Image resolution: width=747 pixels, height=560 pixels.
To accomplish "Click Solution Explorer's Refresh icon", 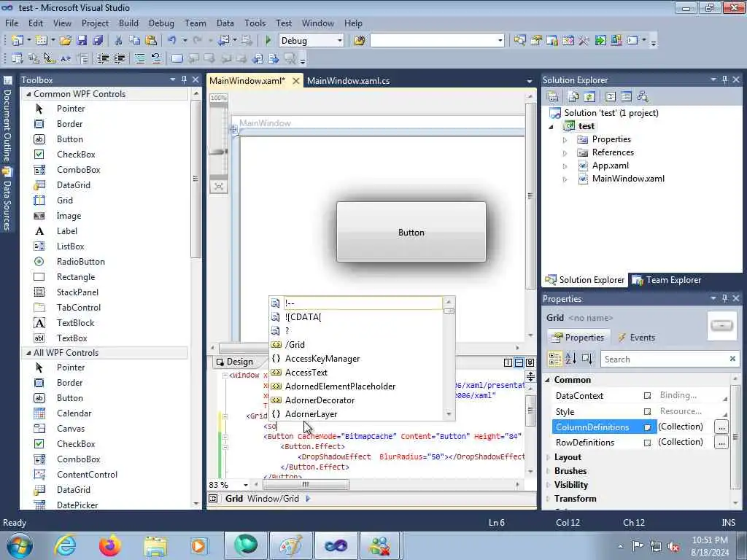I will 589,97.
